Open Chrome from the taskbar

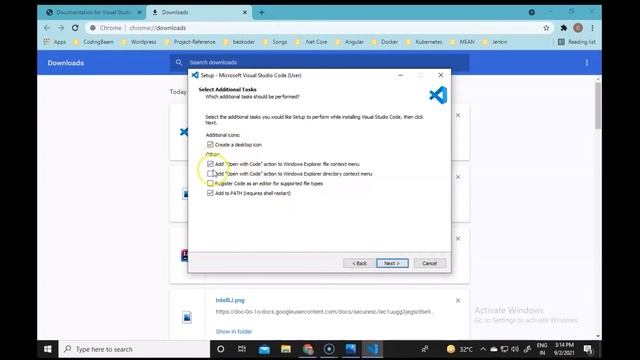tap(308, 349)
